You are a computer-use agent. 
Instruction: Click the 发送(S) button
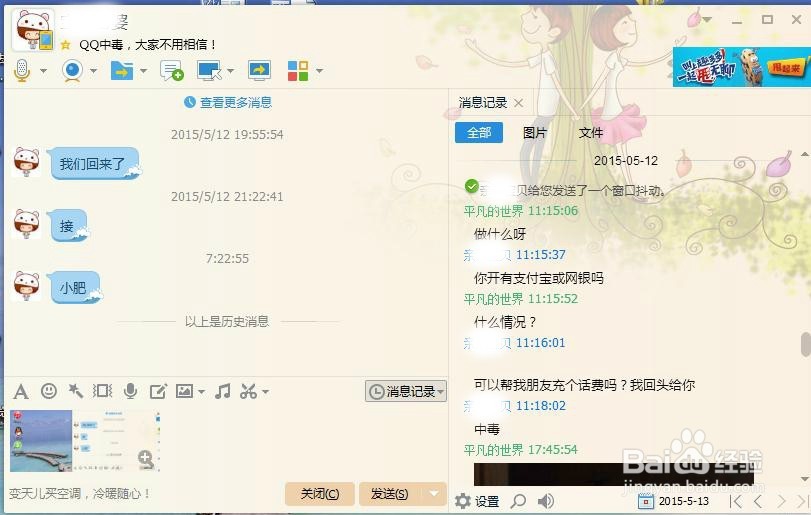tap(389, 494)
